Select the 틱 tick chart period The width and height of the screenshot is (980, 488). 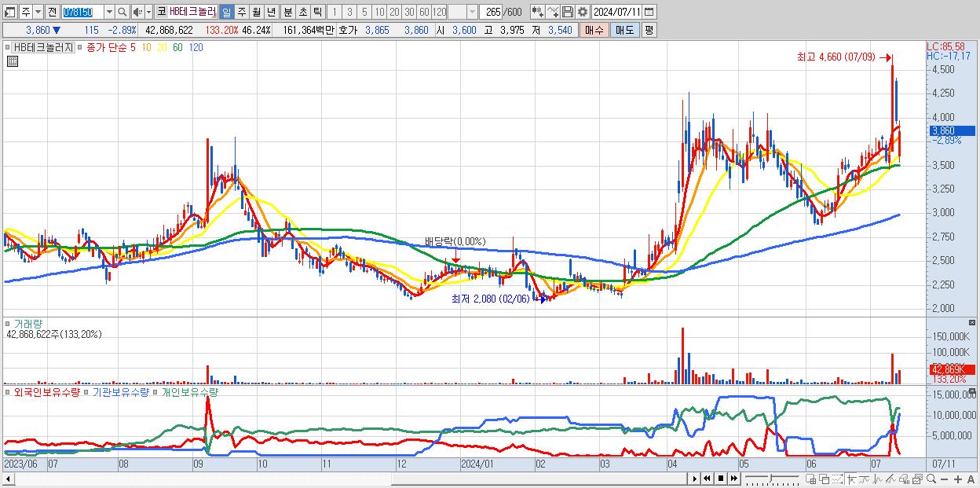(x=318, y=12)
